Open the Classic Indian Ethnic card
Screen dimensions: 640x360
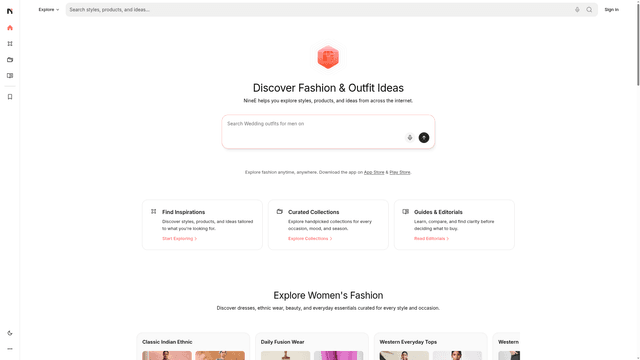coord(193,346)
